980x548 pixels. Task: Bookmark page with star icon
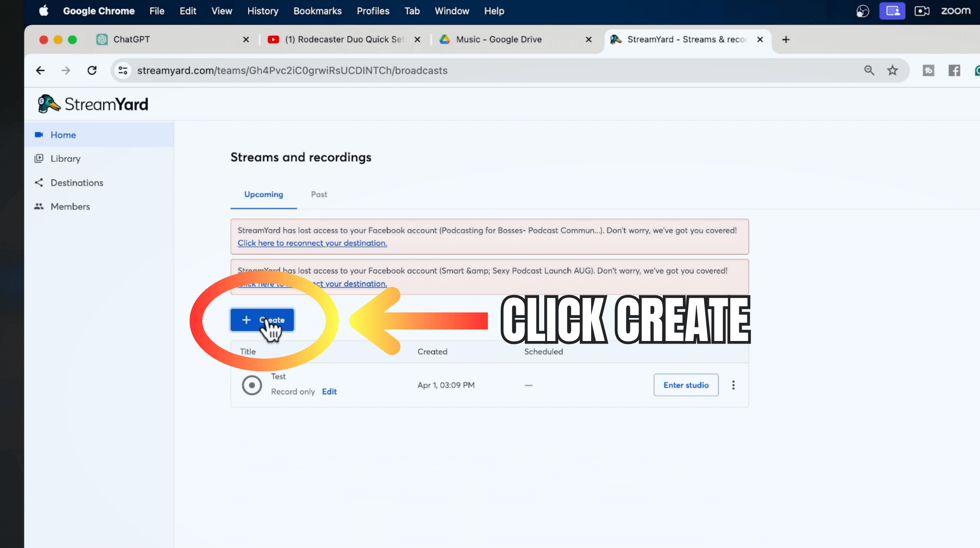click(892, 70)
